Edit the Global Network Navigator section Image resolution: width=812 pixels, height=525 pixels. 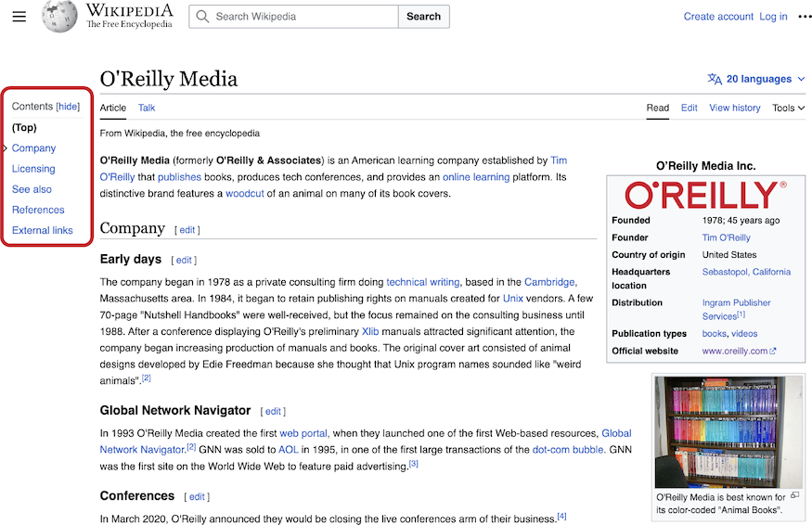(x=273, y=411)
